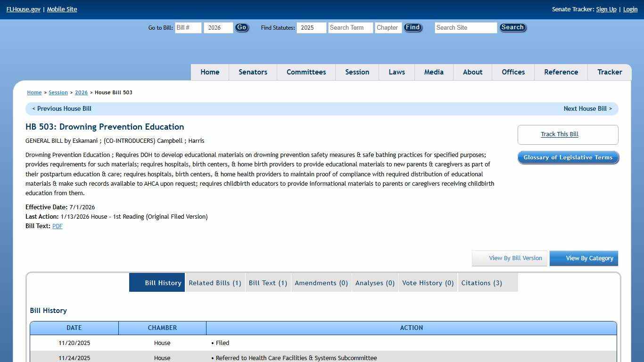Open the Citations tab
Viewport: 644px width, 362px height.
click(x=481, y=283)
